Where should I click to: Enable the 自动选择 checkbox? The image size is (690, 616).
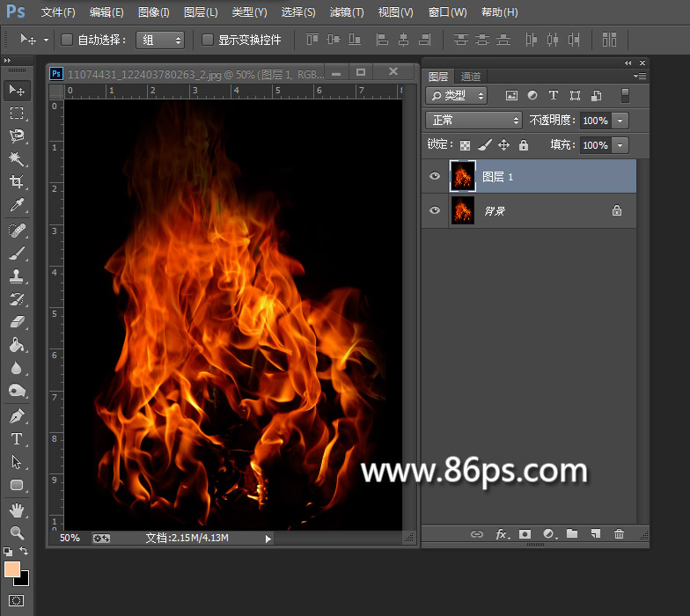[x=67, y=40]
